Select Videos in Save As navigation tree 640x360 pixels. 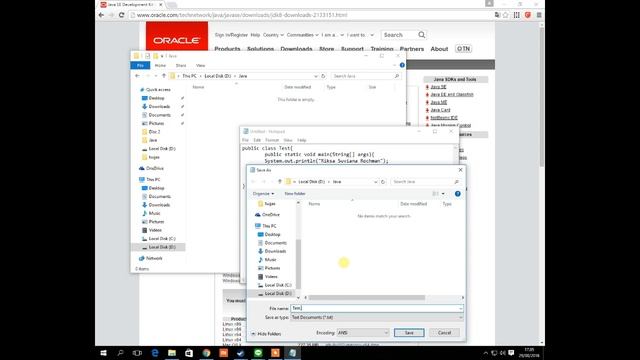pos(267,276)
